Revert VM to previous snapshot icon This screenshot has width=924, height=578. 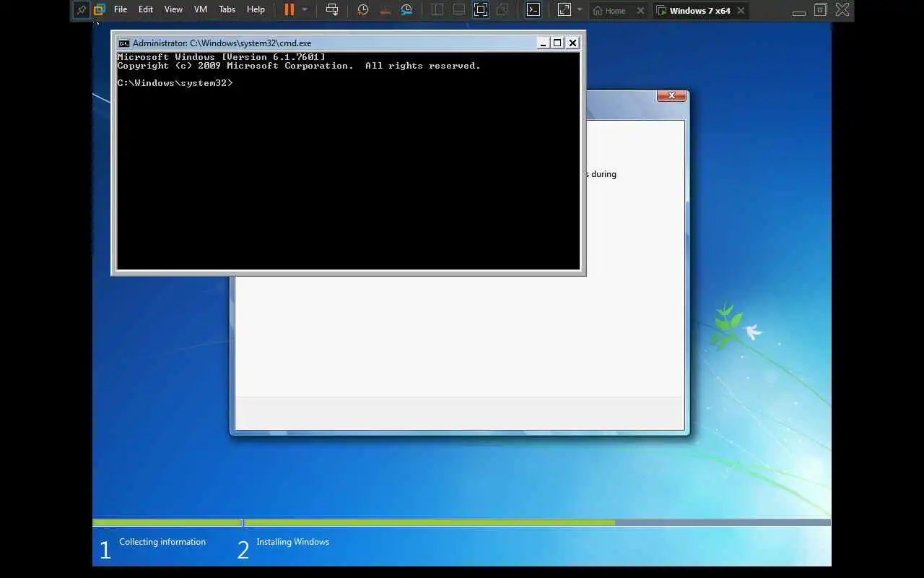point(385,10)
